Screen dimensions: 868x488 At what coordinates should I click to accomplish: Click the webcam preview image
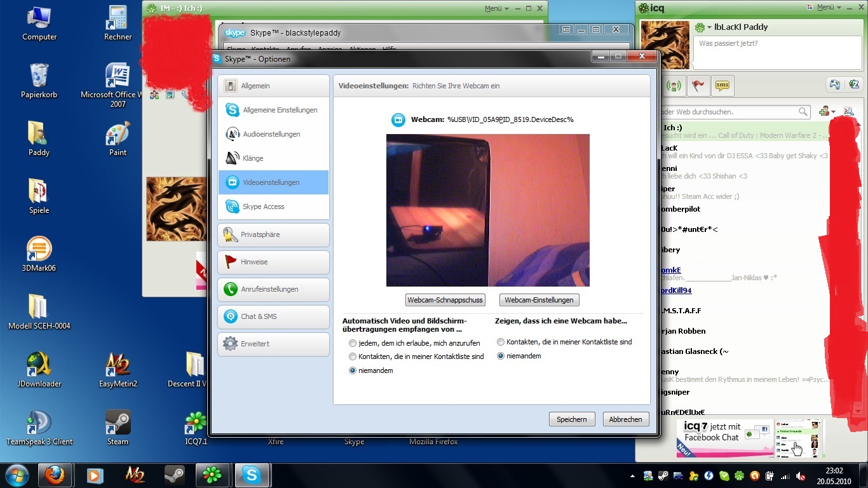[x=488, y=210]
